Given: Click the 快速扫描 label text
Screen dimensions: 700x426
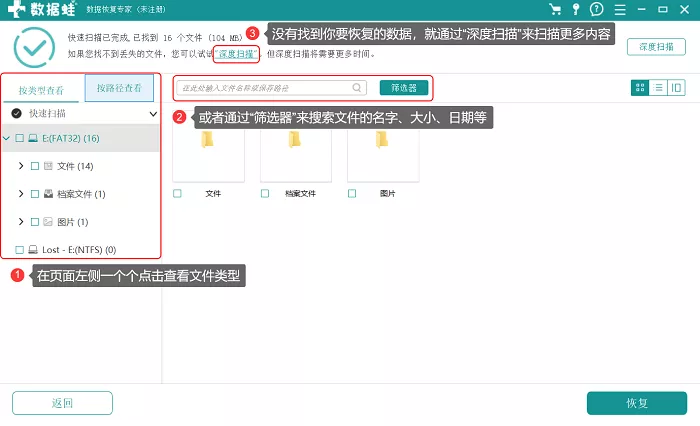Looking at the screenshot, I should point(47,113).
